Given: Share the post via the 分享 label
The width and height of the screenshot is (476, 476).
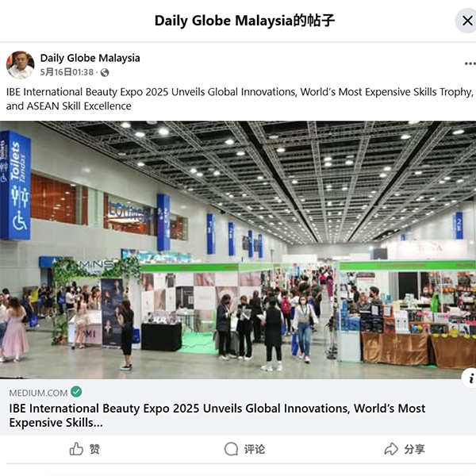Looking at the screenshot, I should click(x=414, y=449).
